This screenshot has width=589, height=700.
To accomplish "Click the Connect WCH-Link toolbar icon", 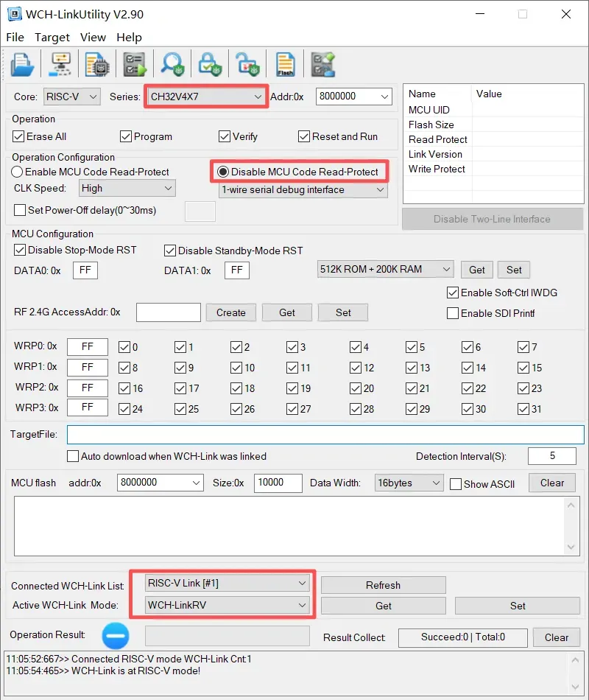I will (60, 65).
